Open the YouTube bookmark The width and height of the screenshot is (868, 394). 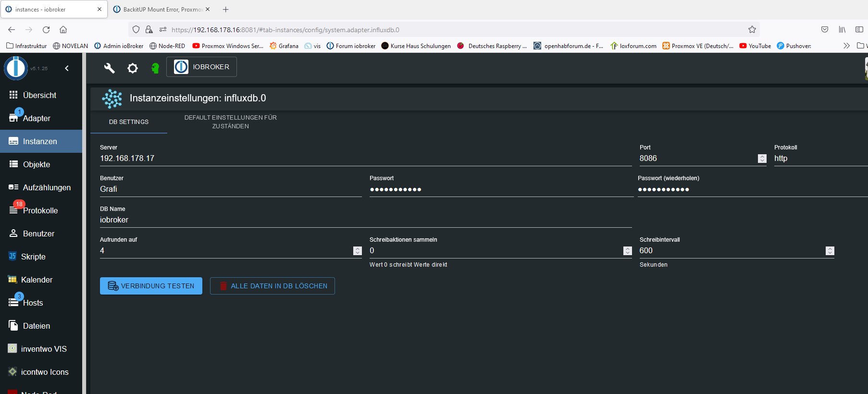(755, 46)
